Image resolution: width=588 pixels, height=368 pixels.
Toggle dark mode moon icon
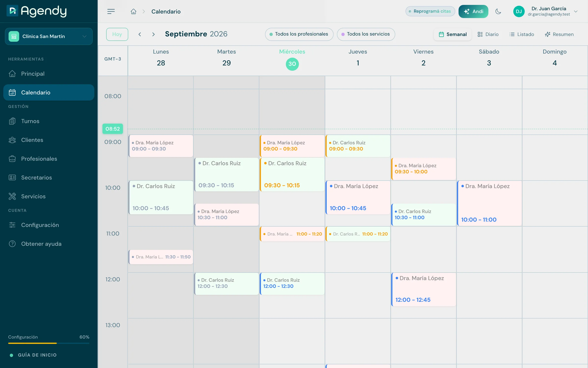498,11
